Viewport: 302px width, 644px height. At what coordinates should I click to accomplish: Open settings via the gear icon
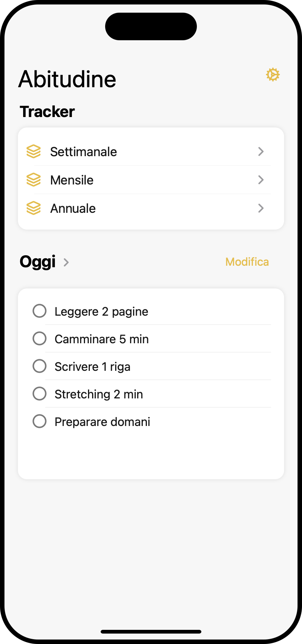(273, 75)
